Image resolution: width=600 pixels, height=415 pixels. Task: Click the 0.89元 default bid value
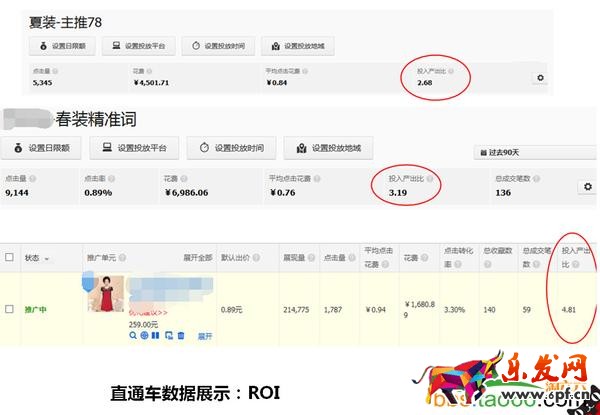(x=231, y=309)
